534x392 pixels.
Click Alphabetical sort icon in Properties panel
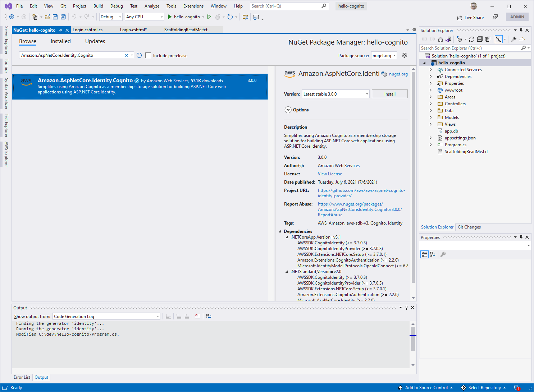click(433, 254)
